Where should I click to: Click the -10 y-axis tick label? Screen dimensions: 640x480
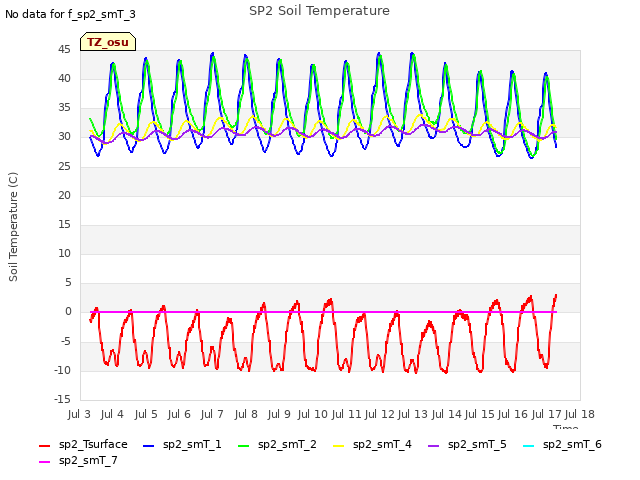(x=62, y=371)
